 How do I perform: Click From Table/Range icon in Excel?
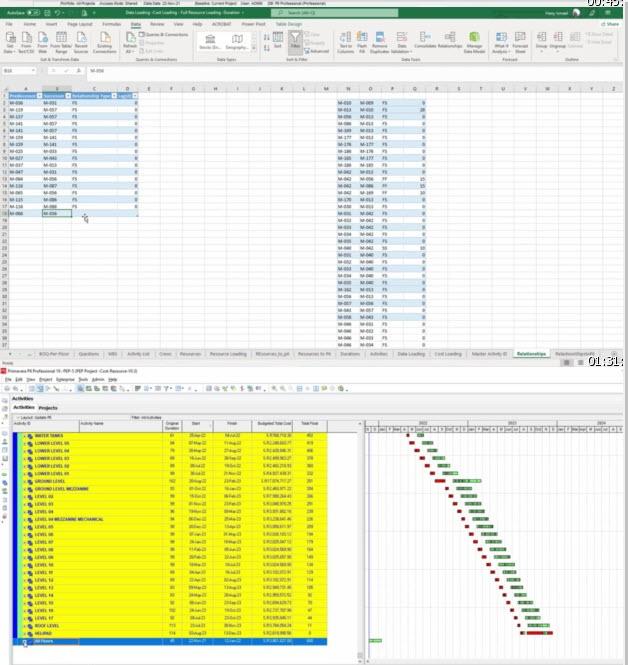point(61,42)
